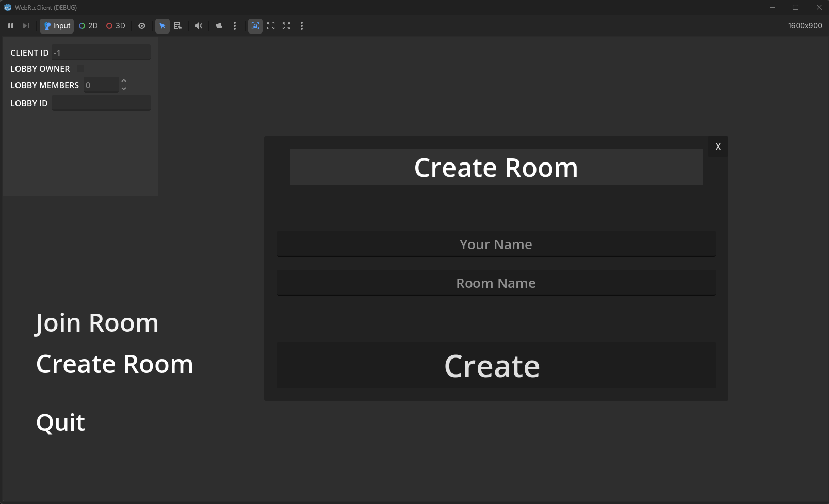Image resolution: width=829 pixels, height=504 pixels.
Task: Click the UI node selection icon
Action: [178, 26]
